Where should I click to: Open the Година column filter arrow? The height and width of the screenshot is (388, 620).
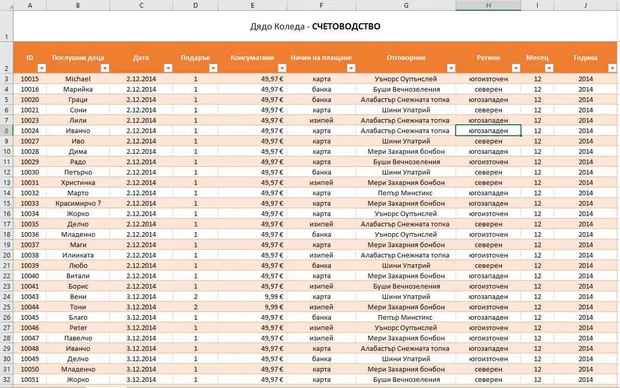[x=612, y=68]
